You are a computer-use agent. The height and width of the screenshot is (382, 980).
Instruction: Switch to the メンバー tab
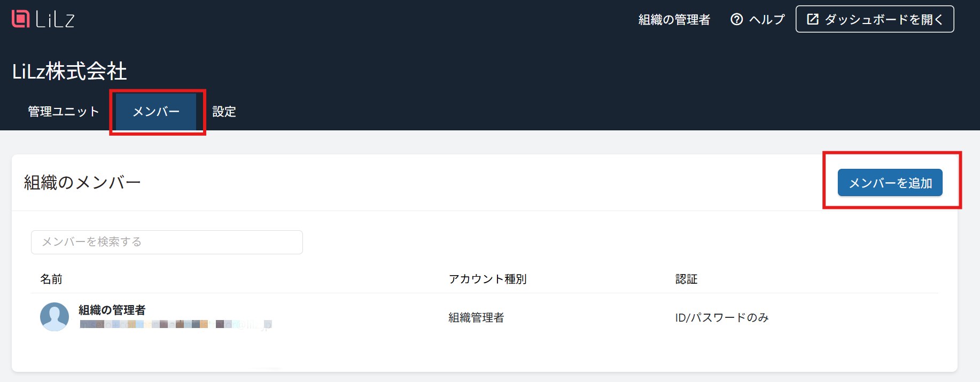tap(156, 112)
